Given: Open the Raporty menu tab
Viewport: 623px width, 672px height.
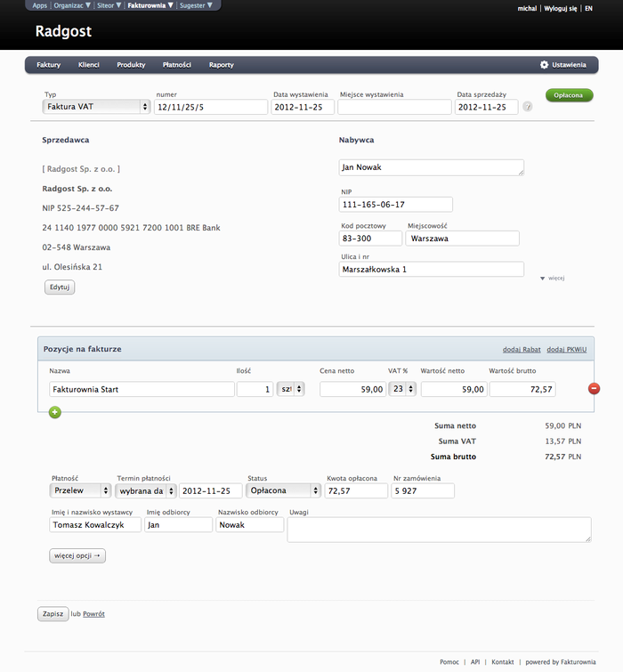Looking at the screenshot, I should click(x=222, y=65).
